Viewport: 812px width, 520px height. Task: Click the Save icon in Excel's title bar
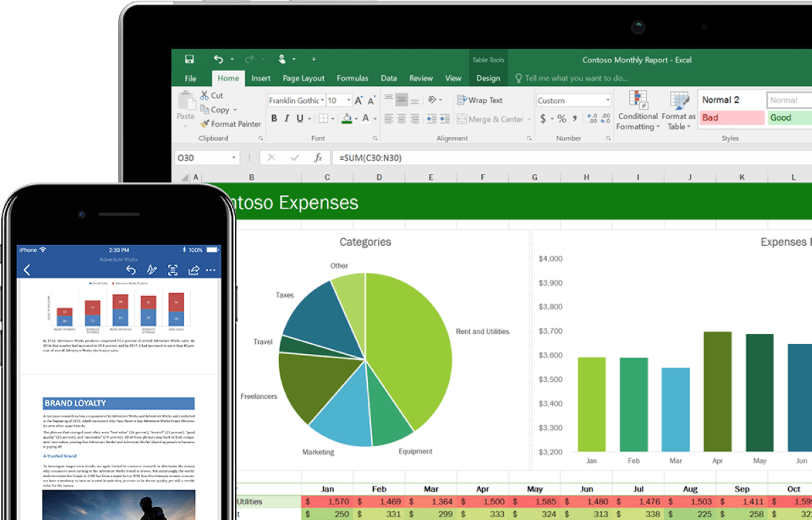[x=190, y=60]
